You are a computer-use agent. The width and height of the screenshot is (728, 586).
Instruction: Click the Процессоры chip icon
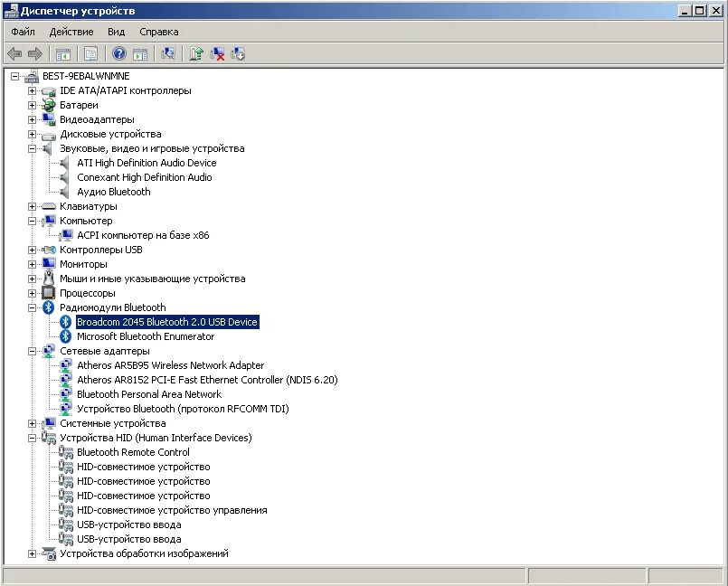point(48,292)
